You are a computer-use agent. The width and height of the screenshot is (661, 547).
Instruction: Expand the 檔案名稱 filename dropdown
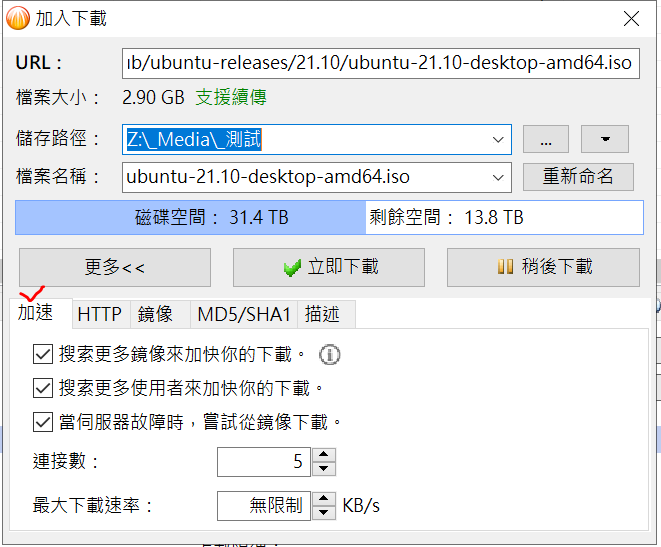point(498,177)
